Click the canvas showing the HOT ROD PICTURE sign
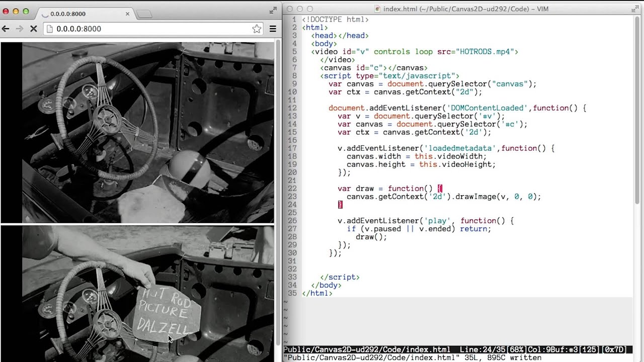The image size is (644, 362). pyautogui.click(x=137, y=294)
